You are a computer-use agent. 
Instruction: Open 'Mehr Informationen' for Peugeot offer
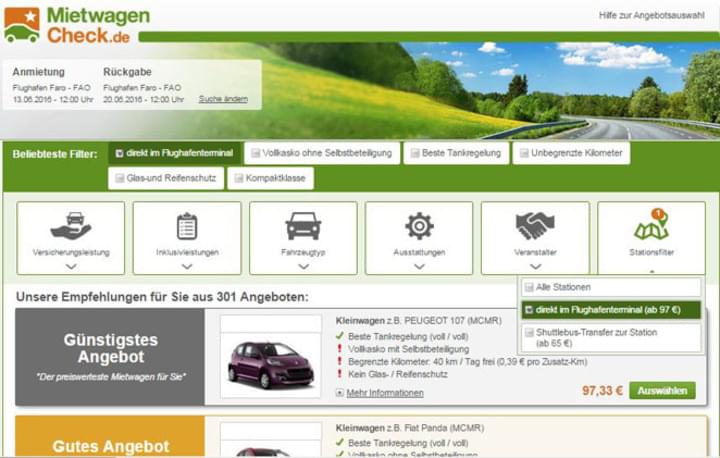[385, 393]
